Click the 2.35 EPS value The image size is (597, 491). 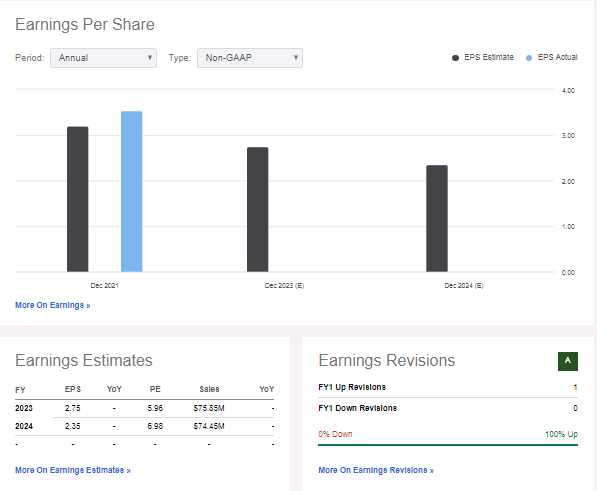pos(73,426)
